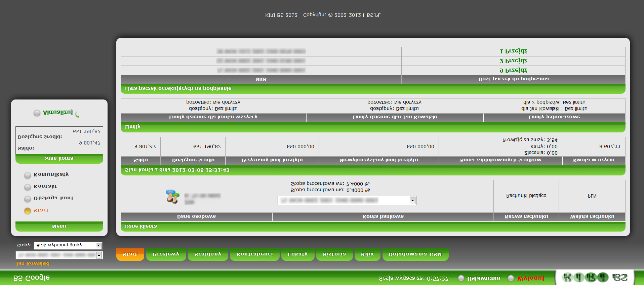Click the 'Stan konta z dnia 2012-03-08 15:31:43' header
This screenshot has width=644, height=285.
click(x=373, y=170)
